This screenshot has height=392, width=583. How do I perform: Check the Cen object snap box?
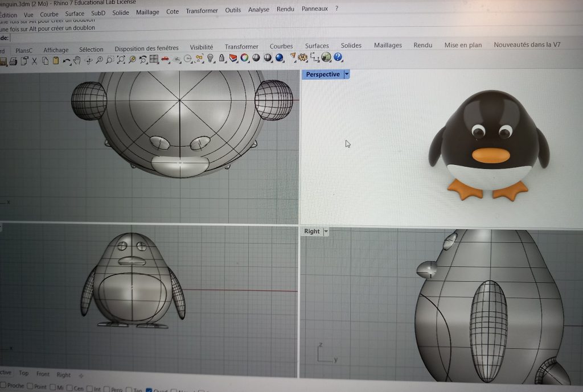[69, 388]
